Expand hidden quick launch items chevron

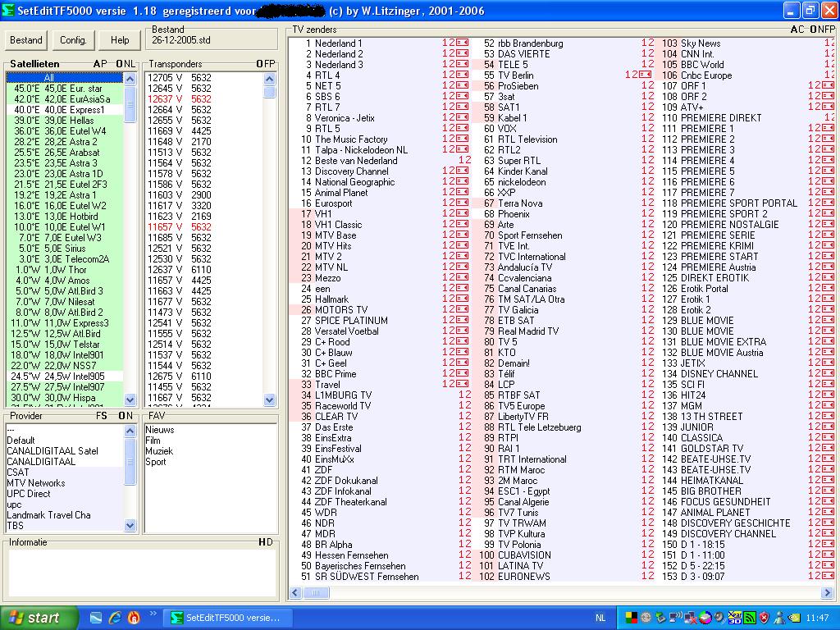[x=153, y=614]
